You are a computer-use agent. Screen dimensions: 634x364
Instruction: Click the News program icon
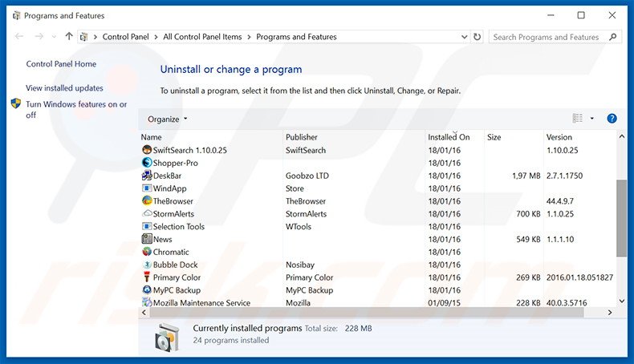pyautogui.click(x=147, y=239)
